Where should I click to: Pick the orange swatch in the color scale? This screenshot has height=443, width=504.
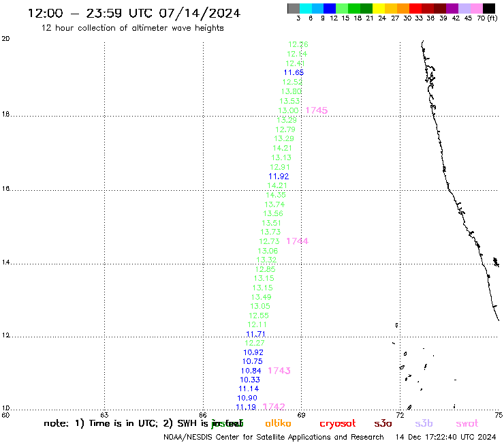click(403, 8)
